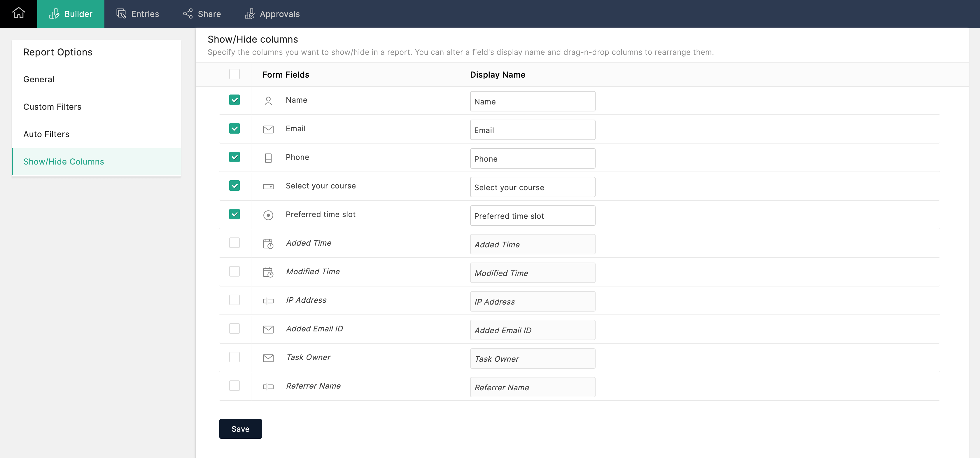Viewport: 980px width, 458px height.
Task: Toggle the select-all columns checkbox
Action: [234, 74]
